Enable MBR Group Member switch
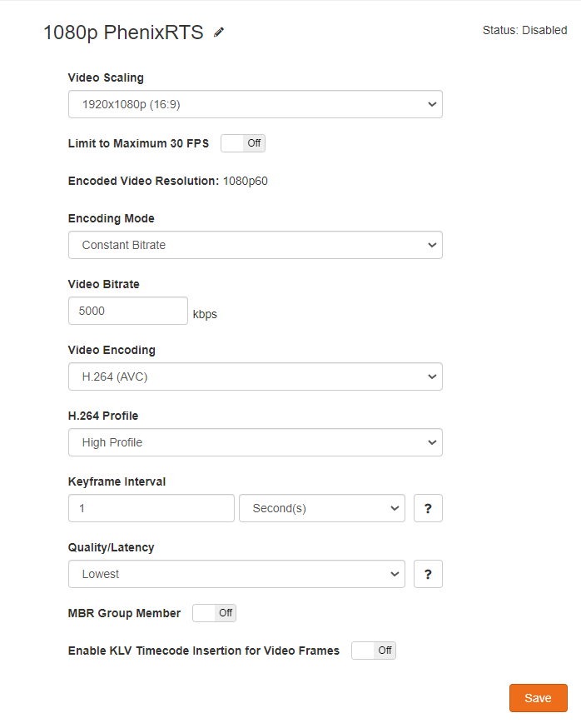The image size is (581, 728). pos(214,613)
